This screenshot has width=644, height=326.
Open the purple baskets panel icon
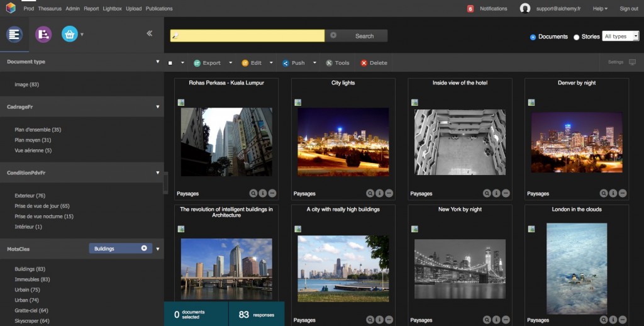point(43,35)
